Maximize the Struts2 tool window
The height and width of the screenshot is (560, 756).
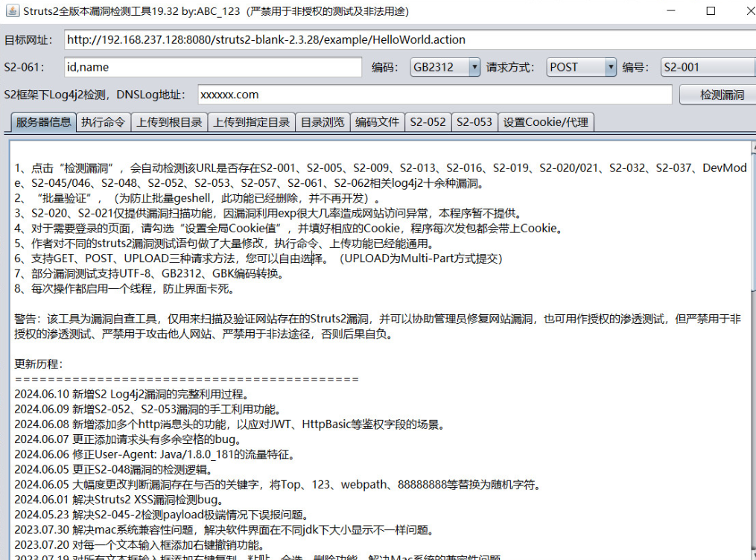(711, 10)
